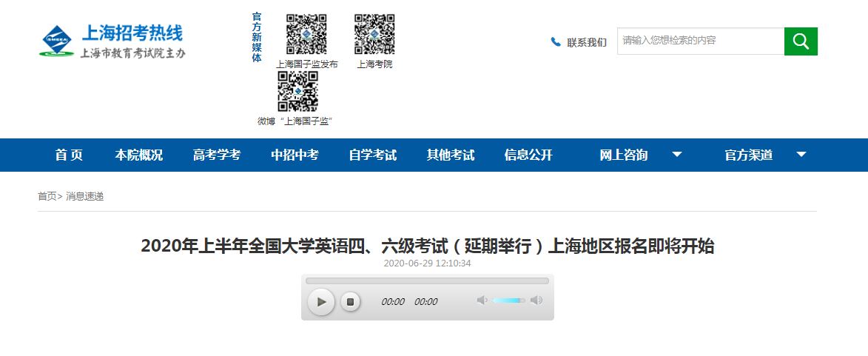Viewport: 868px width, 356px height.
Task: Click the low volume speaker icon
Action: click(x=482, y=300)
